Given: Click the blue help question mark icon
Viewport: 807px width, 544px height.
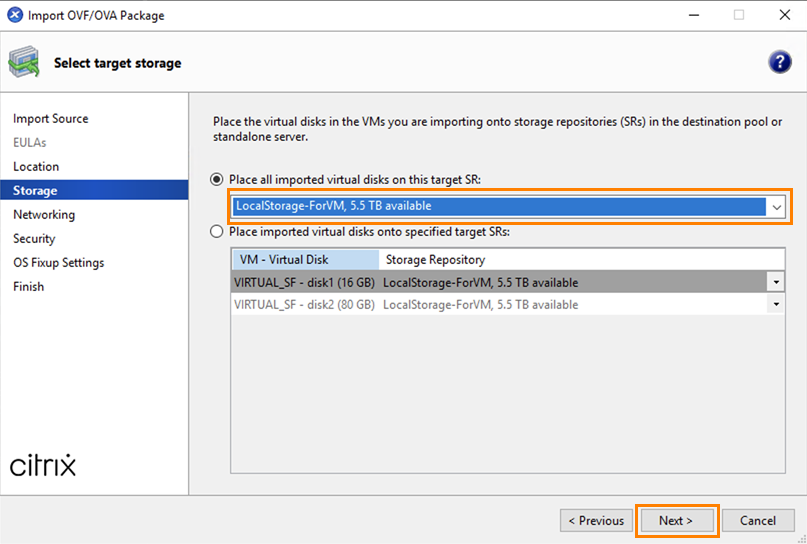Looking at the screenshot, I should click(779, 62).
